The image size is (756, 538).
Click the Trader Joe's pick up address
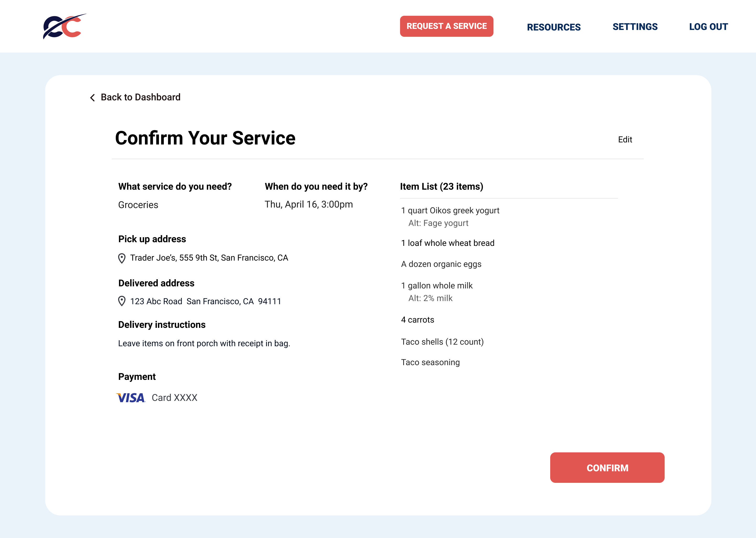209,258
